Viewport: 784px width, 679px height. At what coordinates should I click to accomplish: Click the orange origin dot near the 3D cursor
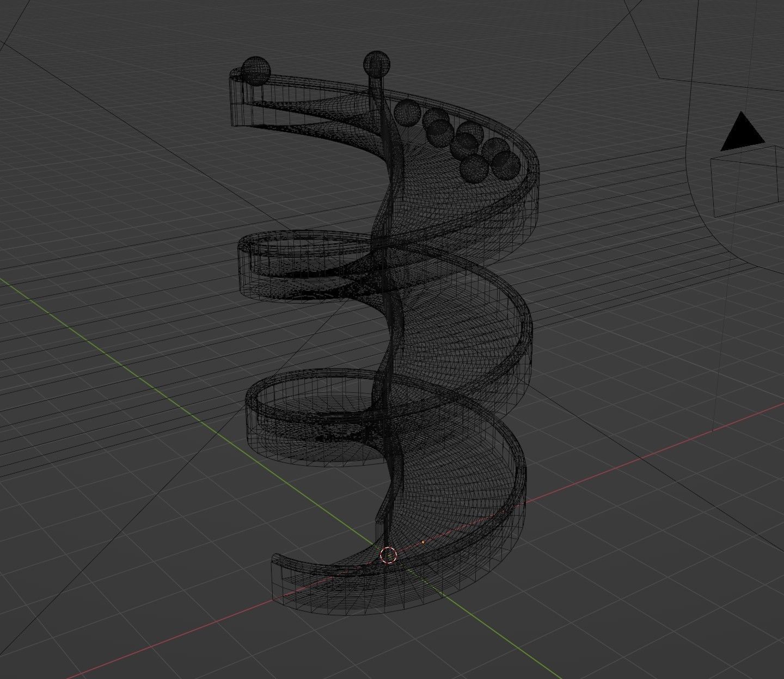[x=423, y=542]
